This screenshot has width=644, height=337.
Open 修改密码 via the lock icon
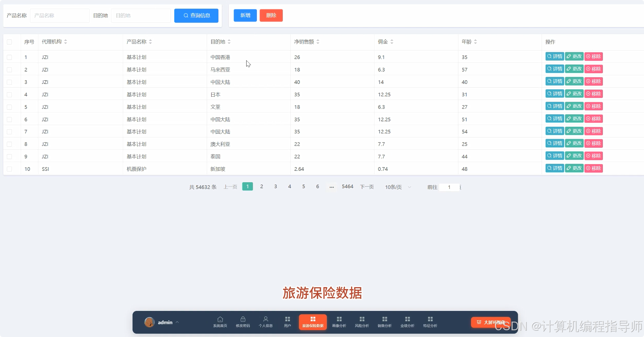[x=243, y=319]
